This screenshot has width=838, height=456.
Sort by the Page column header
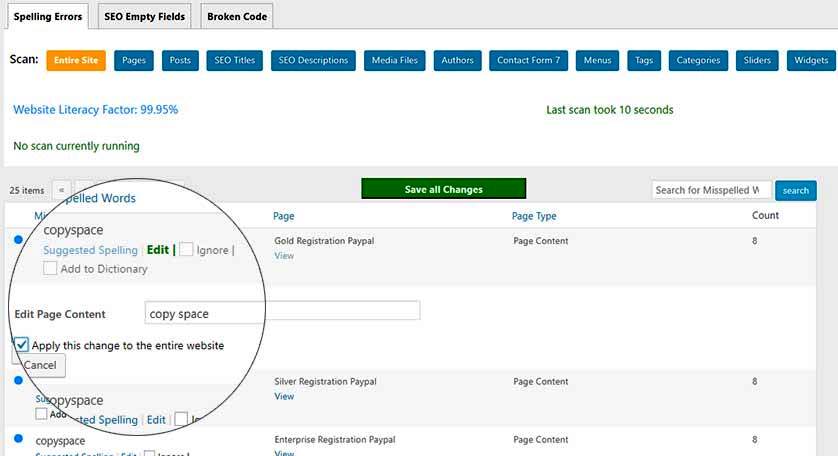pyautogui.click(x=284, y=216)
